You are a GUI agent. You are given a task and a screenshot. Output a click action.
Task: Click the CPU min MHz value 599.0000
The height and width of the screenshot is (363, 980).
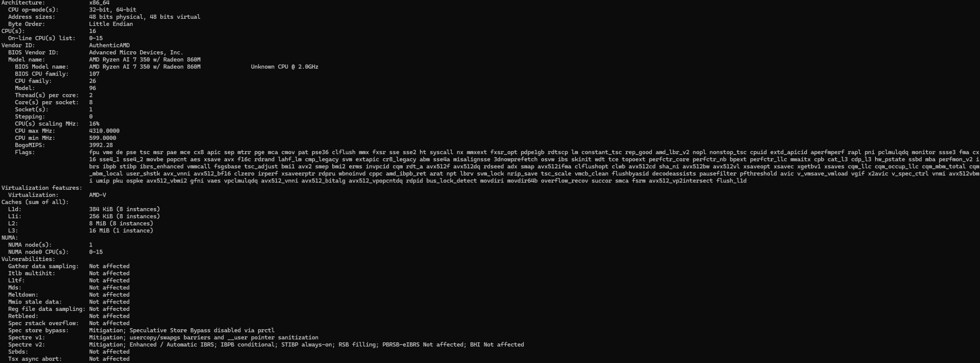pos(103,138)
